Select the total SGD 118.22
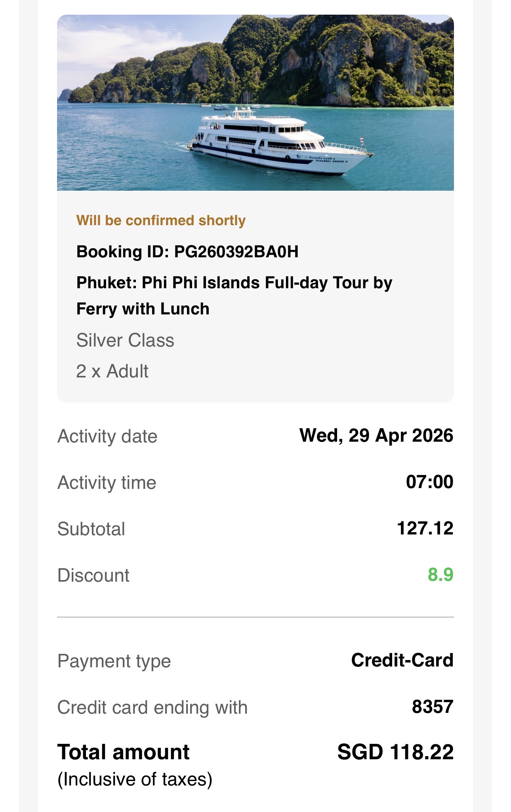The height and width of the screenshot is (812, 511). (395, 752)
